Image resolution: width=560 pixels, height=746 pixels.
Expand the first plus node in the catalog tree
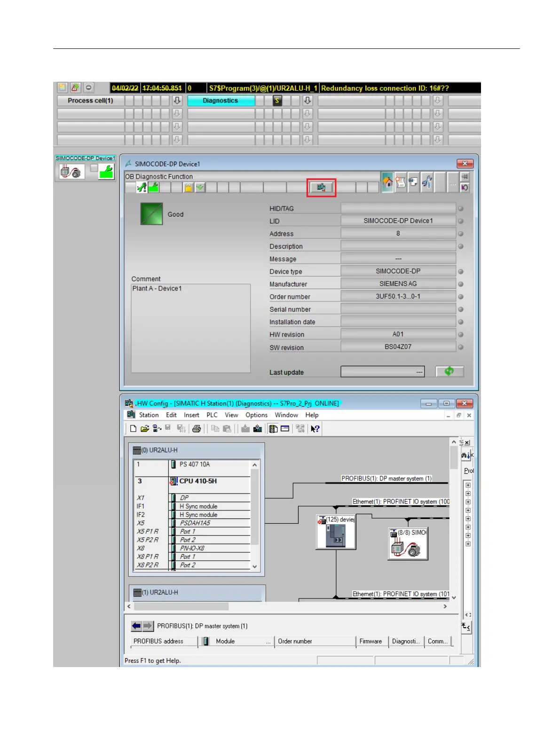click(x=468, y=485)
